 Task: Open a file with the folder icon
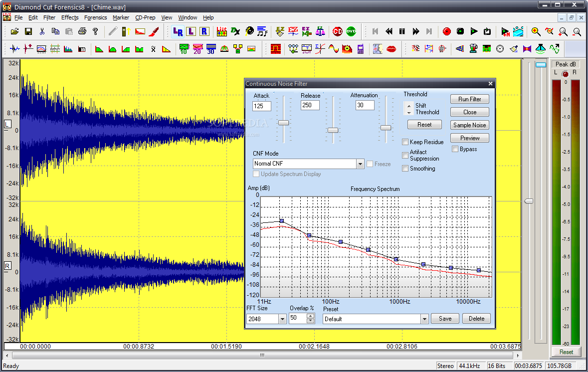pyautogui.click(x=14, y=31)
